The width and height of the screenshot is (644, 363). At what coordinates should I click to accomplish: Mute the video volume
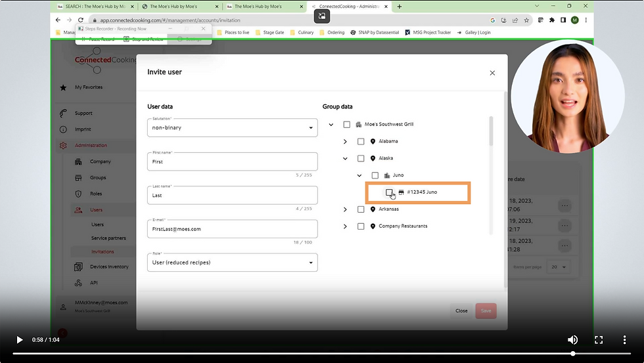572,339
